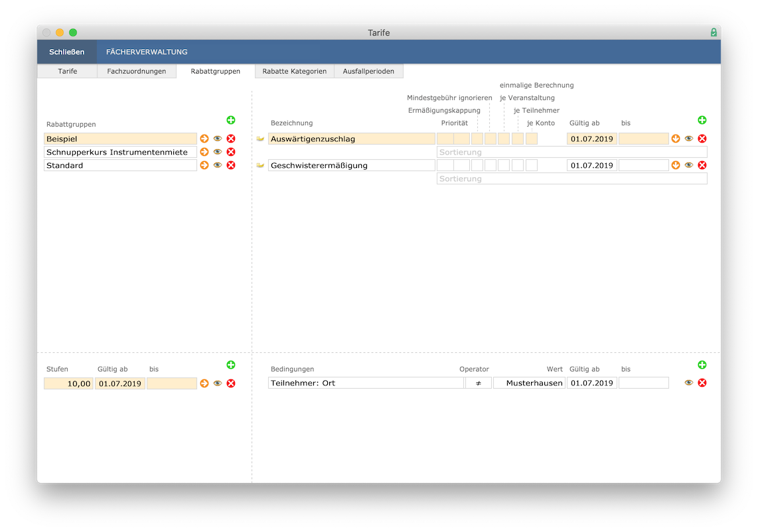Image resolution: width=758 pixels, height=532 pixels.
Task: Add a new Bedingung with green plus
Action: (702, 365)
